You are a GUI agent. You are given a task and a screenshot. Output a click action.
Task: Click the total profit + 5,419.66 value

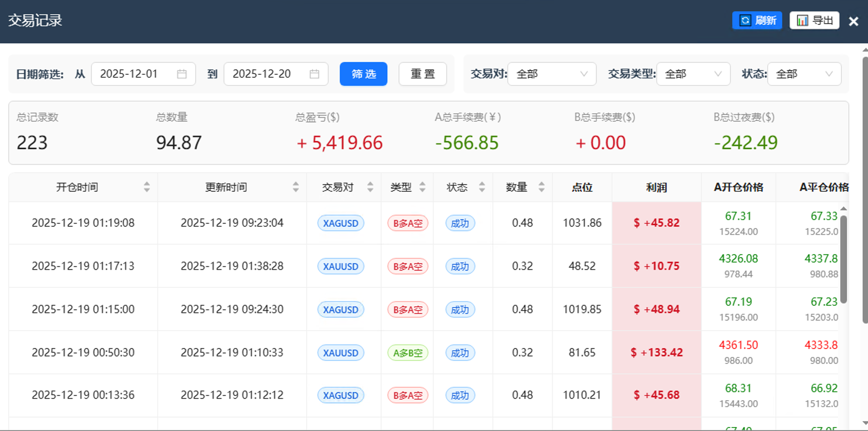(x=340, y=143)
